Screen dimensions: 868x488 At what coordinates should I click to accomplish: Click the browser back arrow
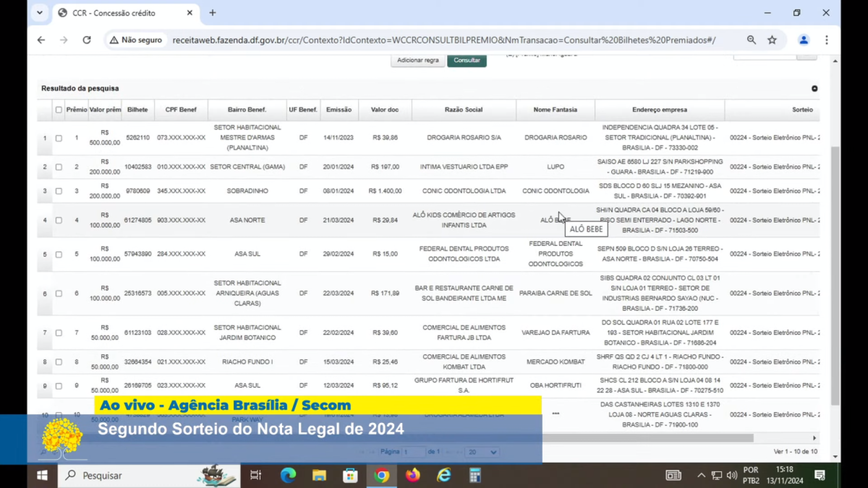point(41,40)
